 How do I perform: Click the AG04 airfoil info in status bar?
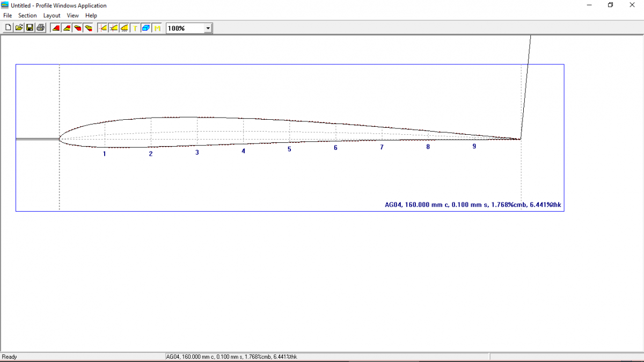[x=232, y=357]
